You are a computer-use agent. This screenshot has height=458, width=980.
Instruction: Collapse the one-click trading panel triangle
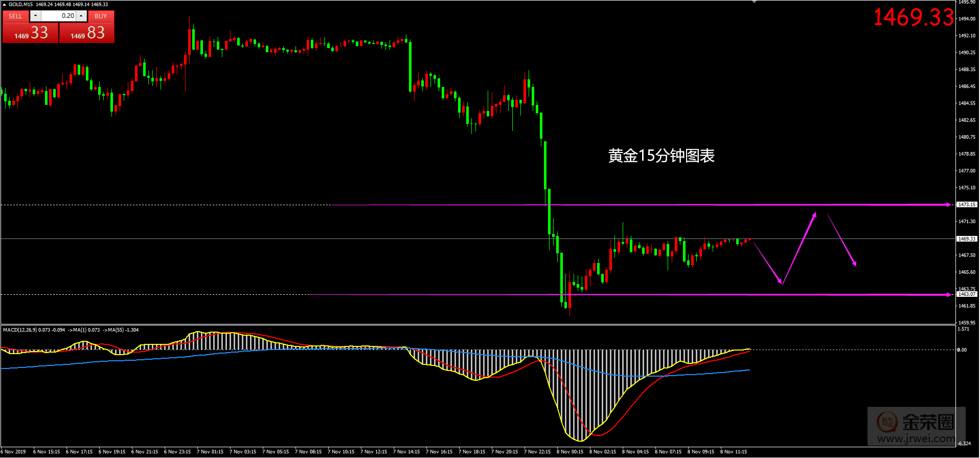coord(4,4)
